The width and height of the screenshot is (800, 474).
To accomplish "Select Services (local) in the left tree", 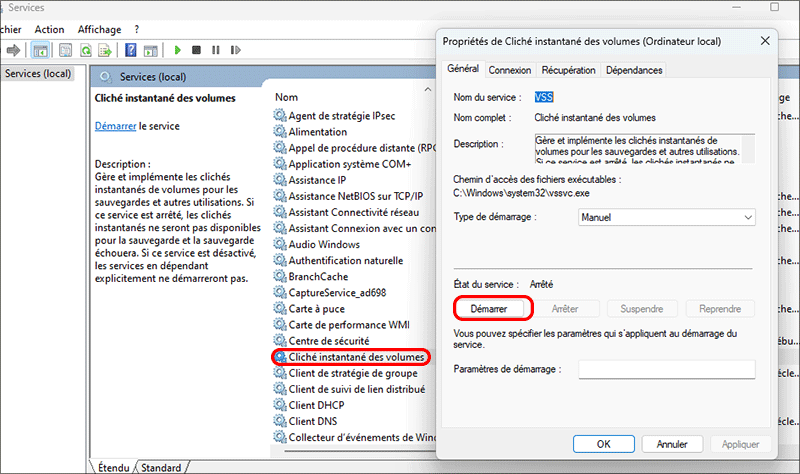I will pos(38,73).
